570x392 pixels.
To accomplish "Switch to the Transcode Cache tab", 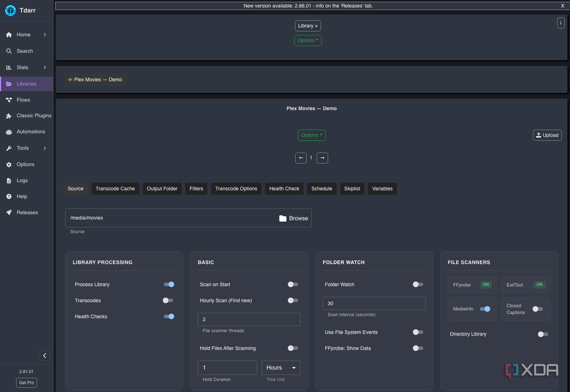I will coord(115,189).
